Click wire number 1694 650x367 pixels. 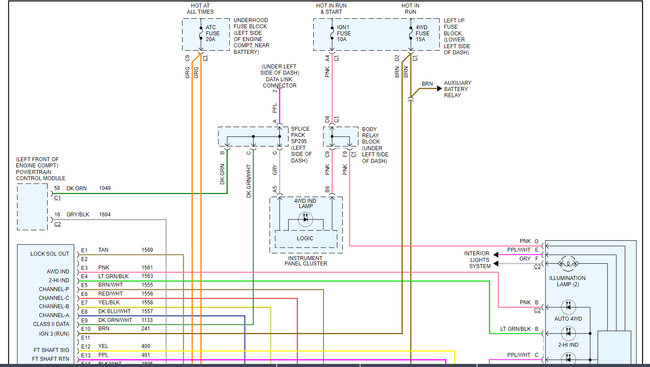[105, 215]
